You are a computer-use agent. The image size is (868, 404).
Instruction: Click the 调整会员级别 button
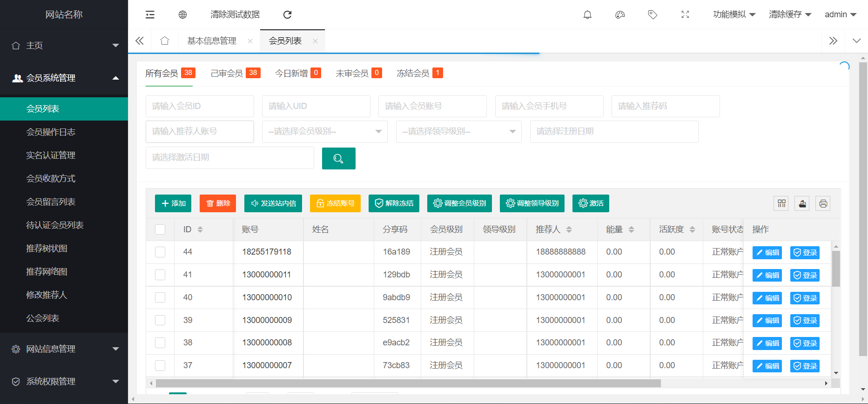coord(459,203)
